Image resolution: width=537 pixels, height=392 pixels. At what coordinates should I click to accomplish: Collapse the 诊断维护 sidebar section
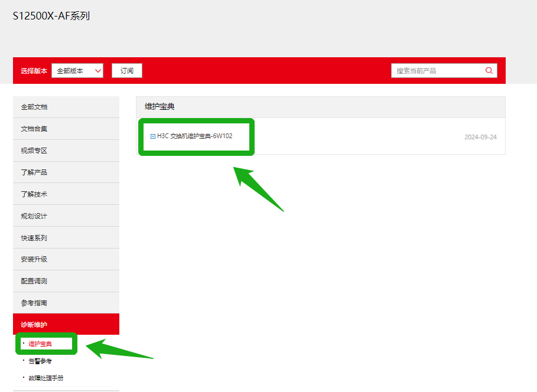pos(66,324)
